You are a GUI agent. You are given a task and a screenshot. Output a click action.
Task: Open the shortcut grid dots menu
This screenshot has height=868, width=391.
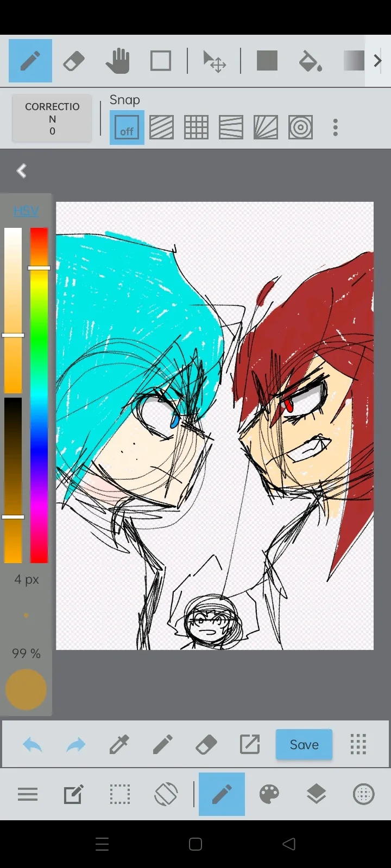coord(358,744)
